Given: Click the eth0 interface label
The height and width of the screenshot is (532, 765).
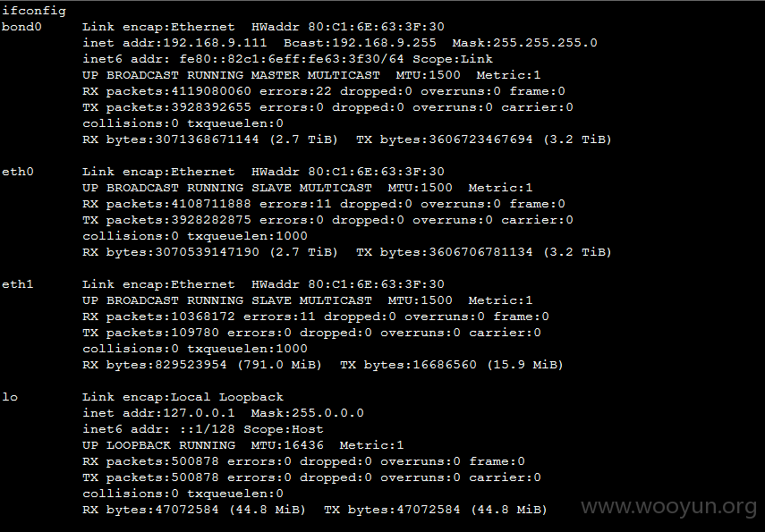Looking at the screenshot, I should tap(18, 172).
